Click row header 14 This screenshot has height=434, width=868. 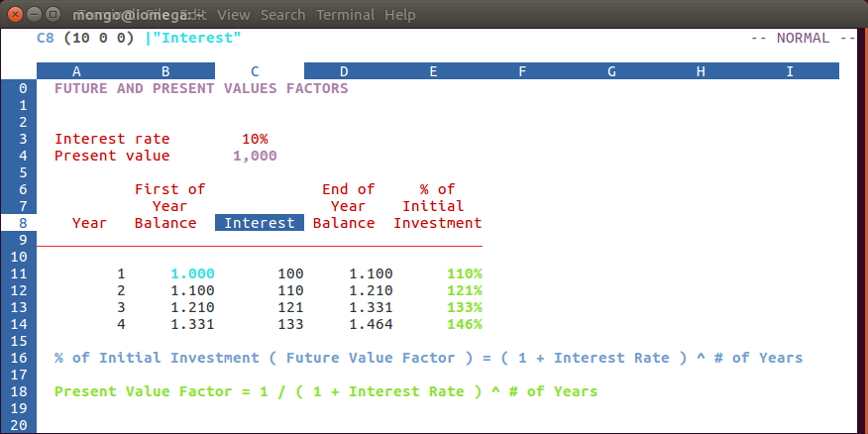(x=19, y=324)
